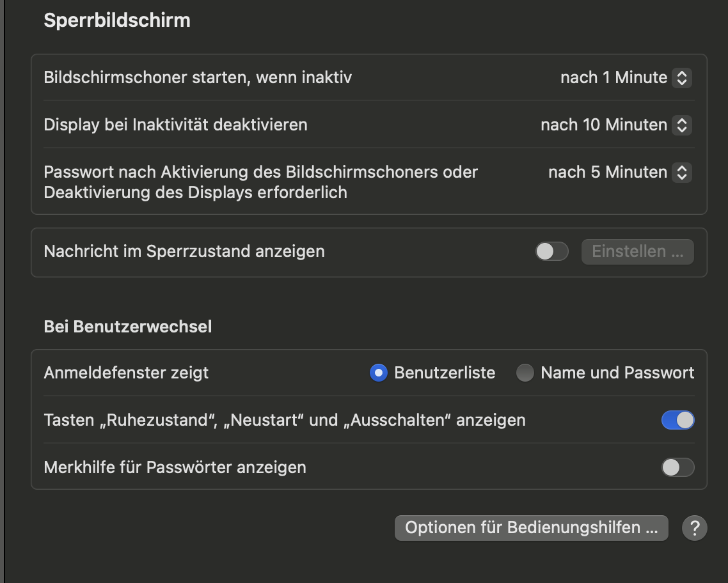Click the chevron arrows beside "nach 5 Minuten"
728x583 pixels.
(x=682, y=173)
